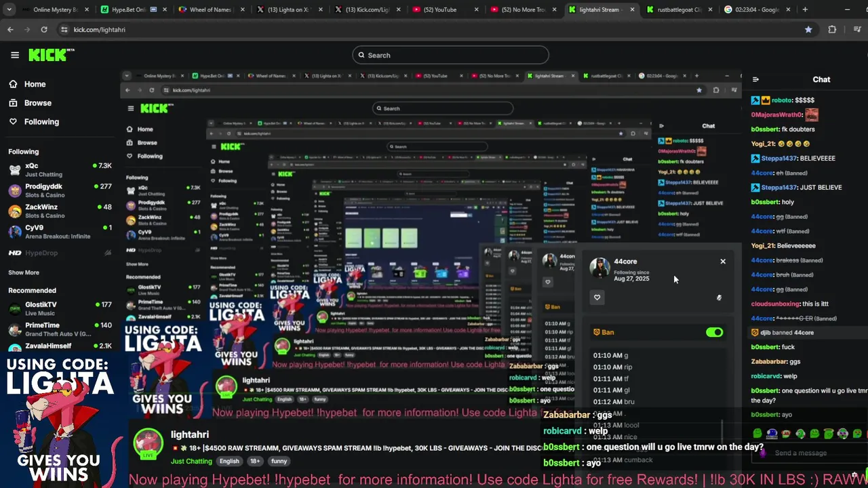
Task: Click Yogi_21 on the 'Believeeeeee' message
Action: [x=763, y=245]
